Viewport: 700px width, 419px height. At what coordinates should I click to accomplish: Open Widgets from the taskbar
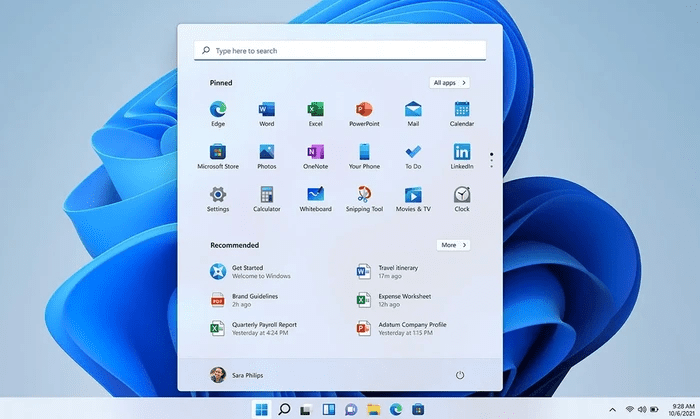point(329,409)
